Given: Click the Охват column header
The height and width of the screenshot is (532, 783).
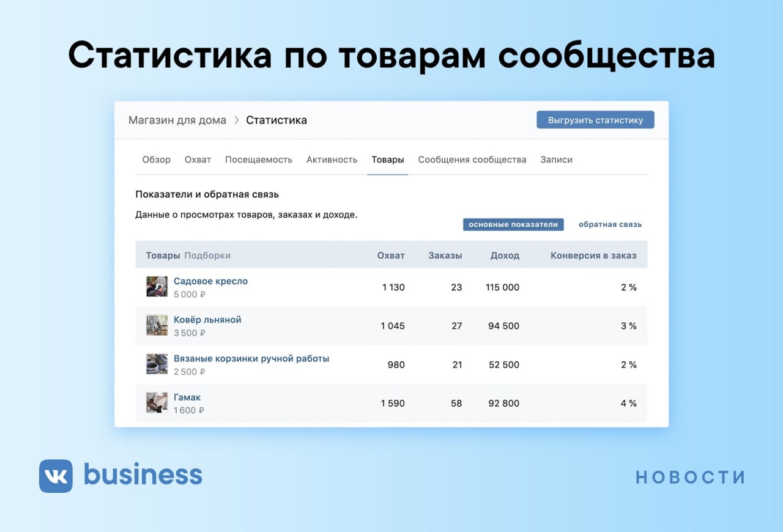Looking at the screenshot, I should 391,256.
